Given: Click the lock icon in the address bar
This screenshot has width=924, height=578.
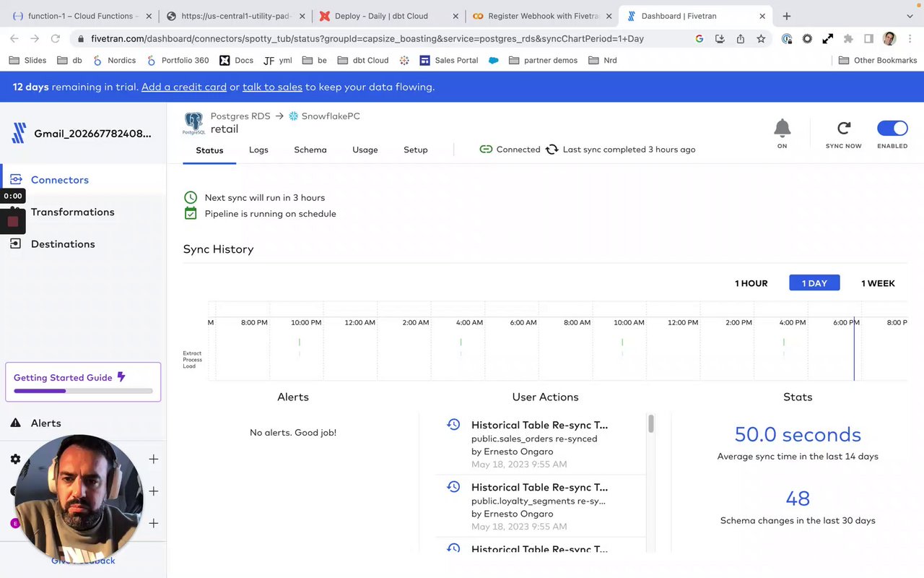Looking at the screenshot, I should (81, 39).
